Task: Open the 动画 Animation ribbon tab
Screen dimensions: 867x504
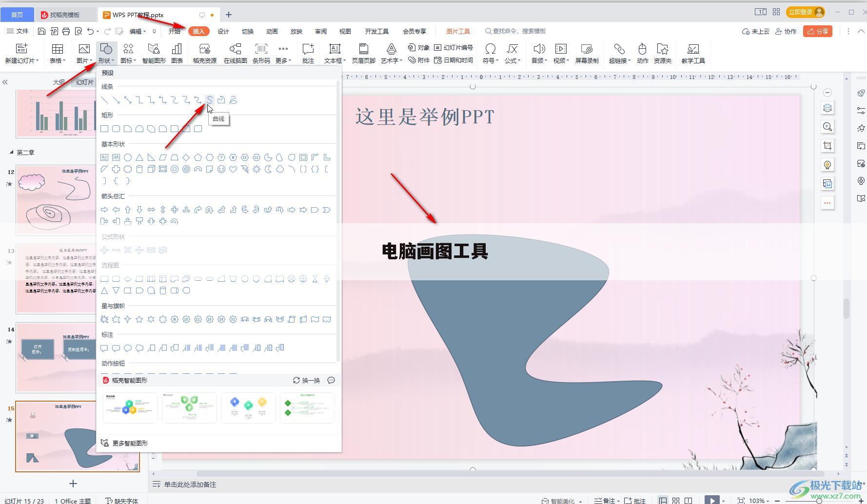Action: 272,31
